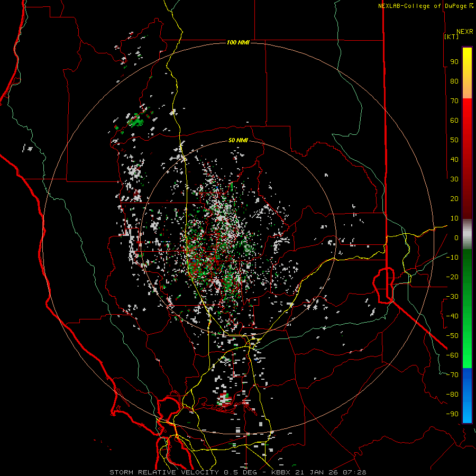Select the -30 knot scale label
Image resolution: width=476 pixels, height=476 pixels.
coord(452,297)
